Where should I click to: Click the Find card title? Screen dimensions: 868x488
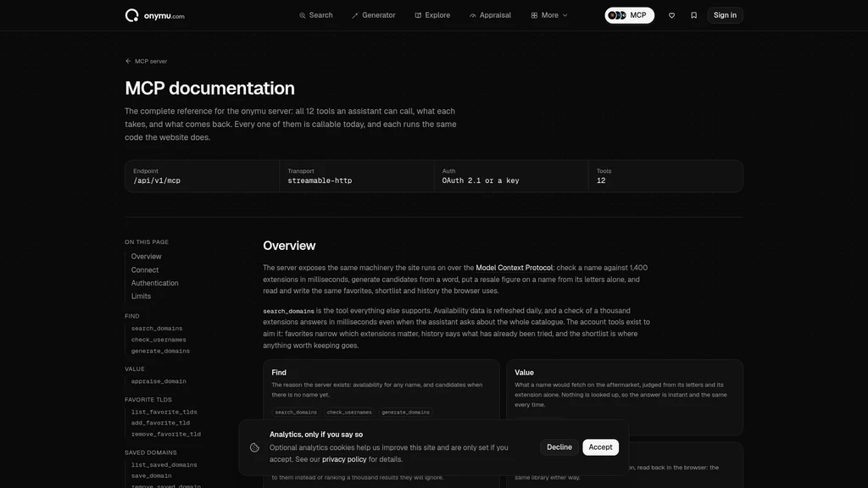point(279,373)
